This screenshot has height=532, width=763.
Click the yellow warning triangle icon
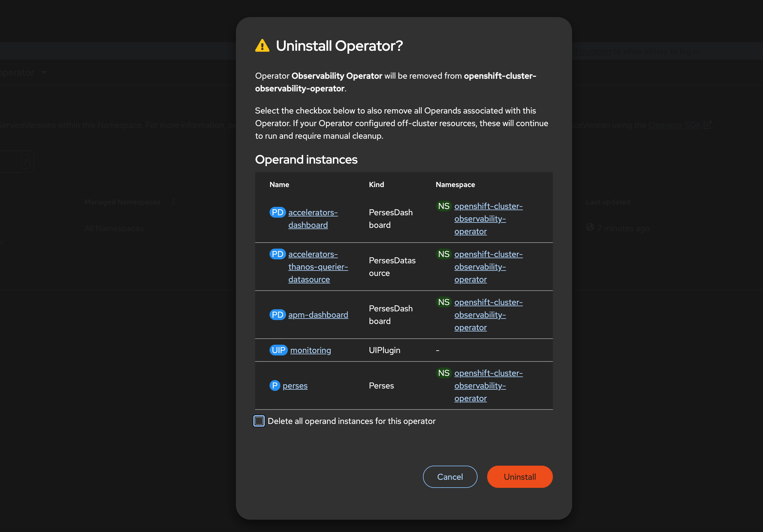(262, 46)
